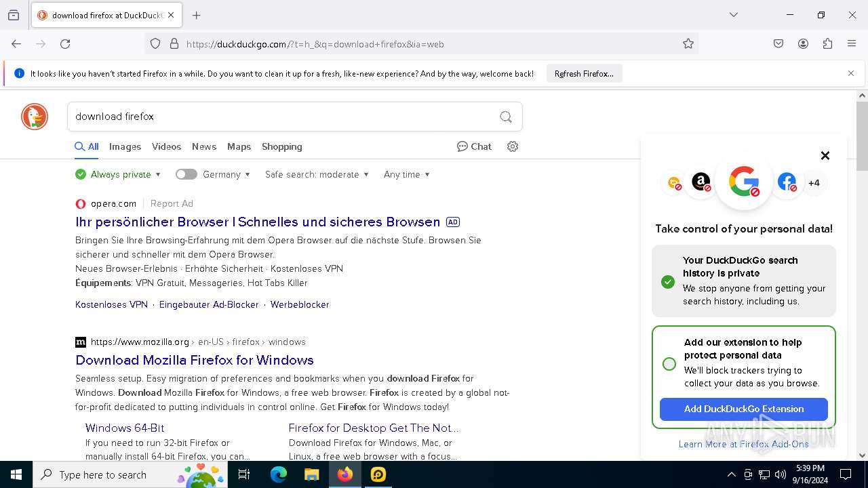Launch Microsoft Edge from the taskbar
Image resolution: width=868 pixels, height=488 pixels.
pyautogui.click(x=279, y=474)
